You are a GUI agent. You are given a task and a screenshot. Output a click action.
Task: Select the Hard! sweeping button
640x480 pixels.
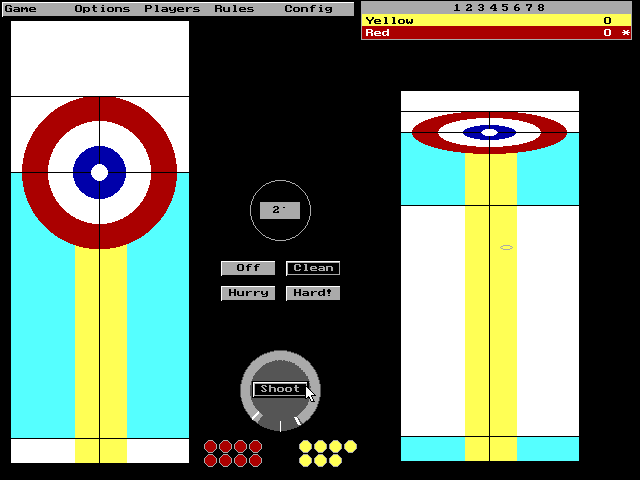coord(313,293)
